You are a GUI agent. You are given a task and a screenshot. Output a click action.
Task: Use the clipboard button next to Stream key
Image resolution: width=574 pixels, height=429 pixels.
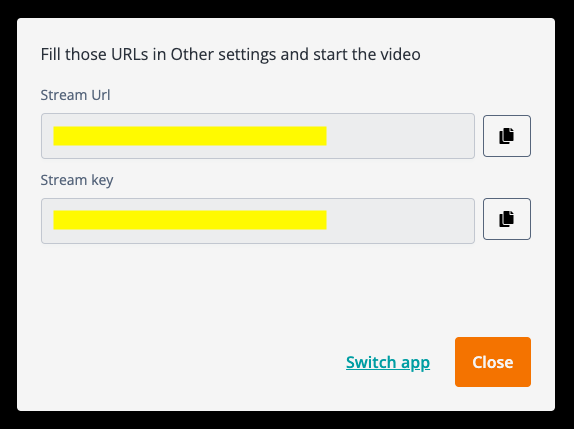507,219
